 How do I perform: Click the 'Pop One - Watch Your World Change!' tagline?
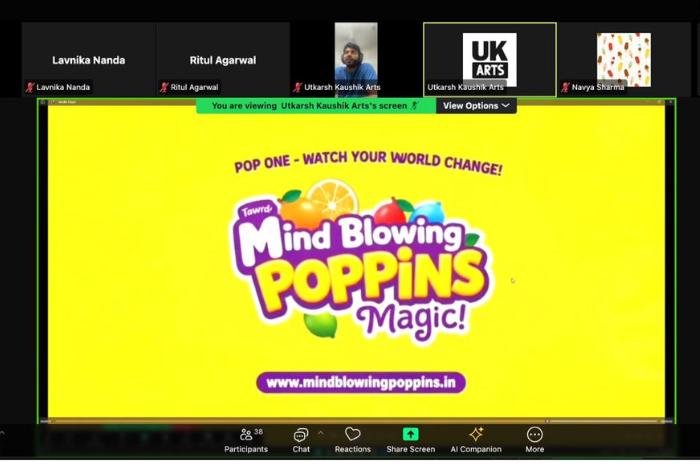(368, 163)
